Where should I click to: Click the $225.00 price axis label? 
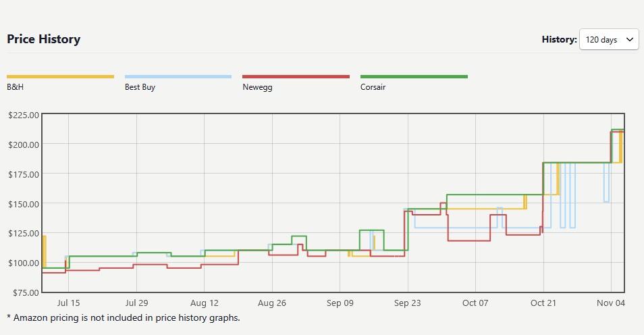click(x=23, y=115)
